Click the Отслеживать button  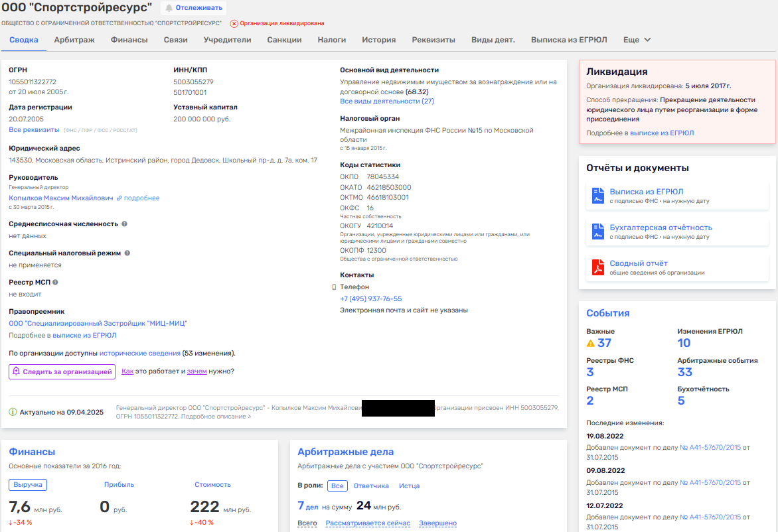[x=194, y=8]
